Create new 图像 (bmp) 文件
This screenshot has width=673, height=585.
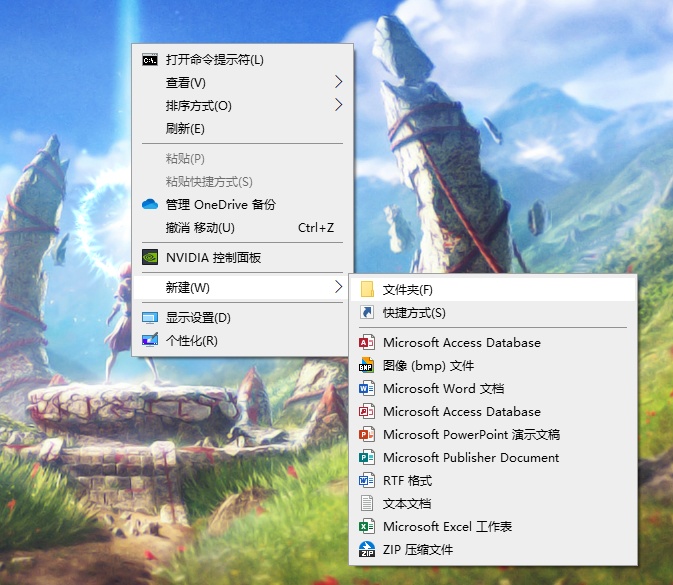click(493, 366)
